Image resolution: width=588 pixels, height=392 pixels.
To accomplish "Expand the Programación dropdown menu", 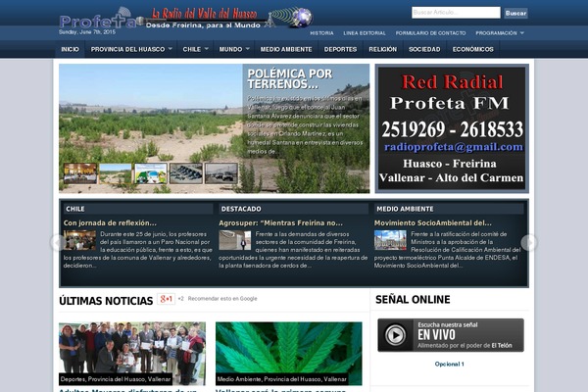I will (x=500, y=33).
